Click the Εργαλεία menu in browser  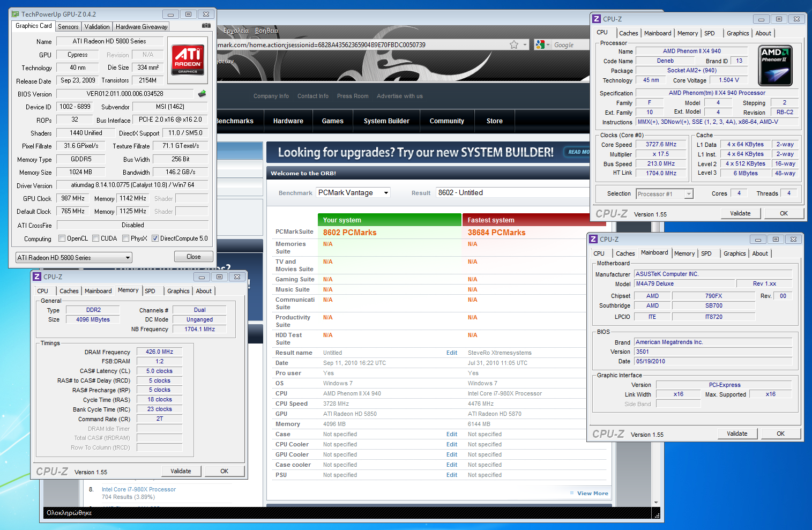pyautogui.click(x=235, y=31)
